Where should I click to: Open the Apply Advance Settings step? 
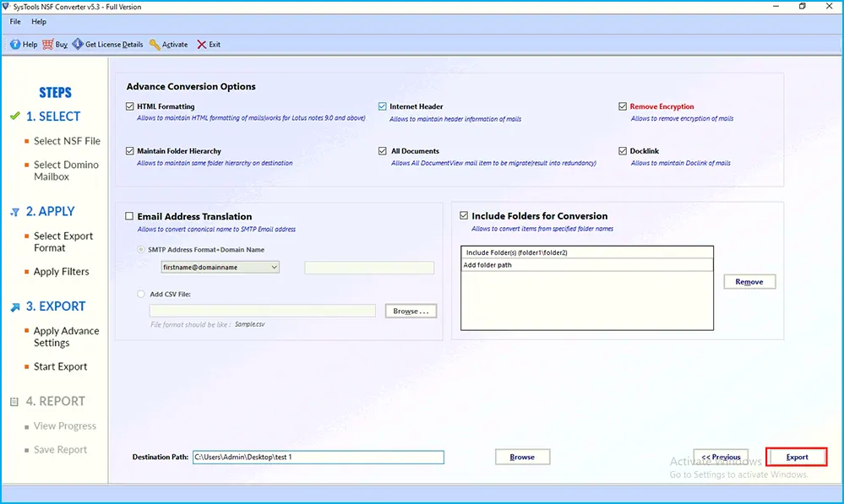pos(66,337)
